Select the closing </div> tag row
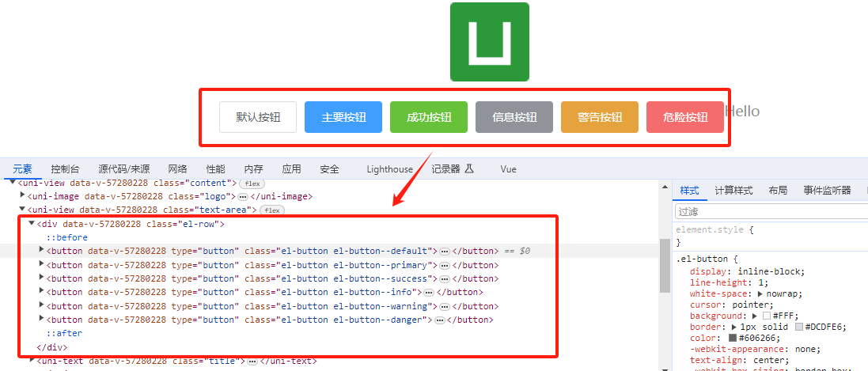The image size is (868, 371). pos(52,347)
